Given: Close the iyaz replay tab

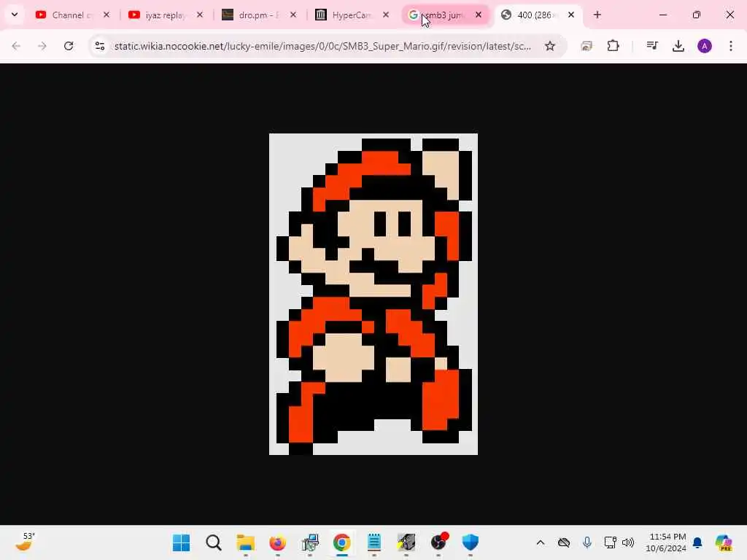Looking at the screenshot, I should [200, 15].
